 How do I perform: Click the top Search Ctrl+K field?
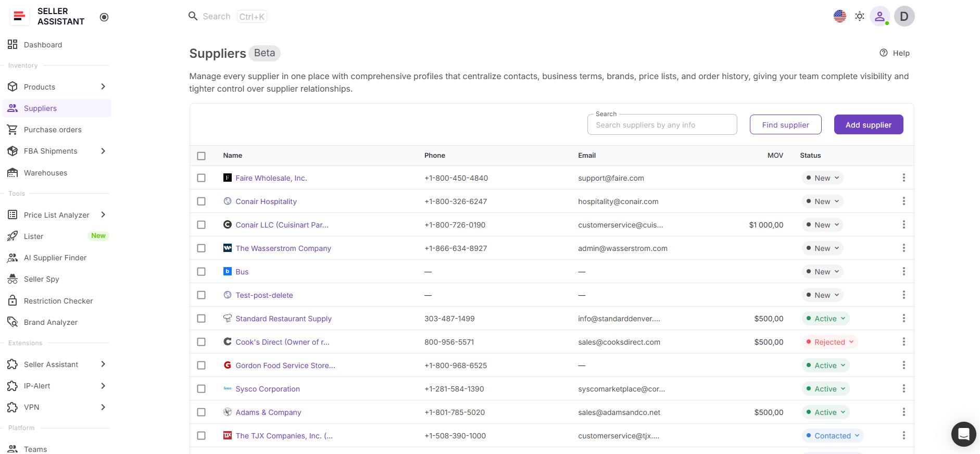[x=228, y=17]
